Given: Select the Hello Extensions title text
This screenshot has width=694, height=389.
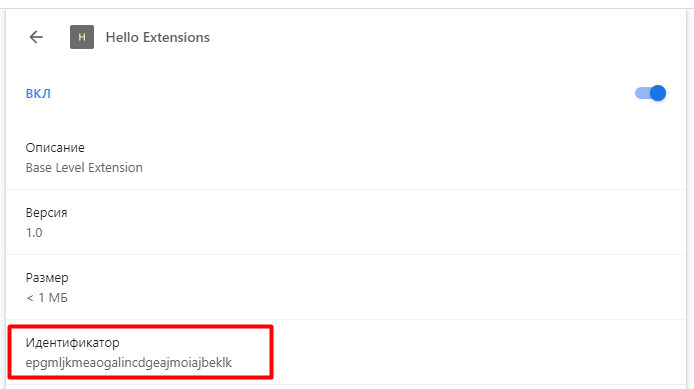Looking at the screenshot, I should [x=158, y=37].
